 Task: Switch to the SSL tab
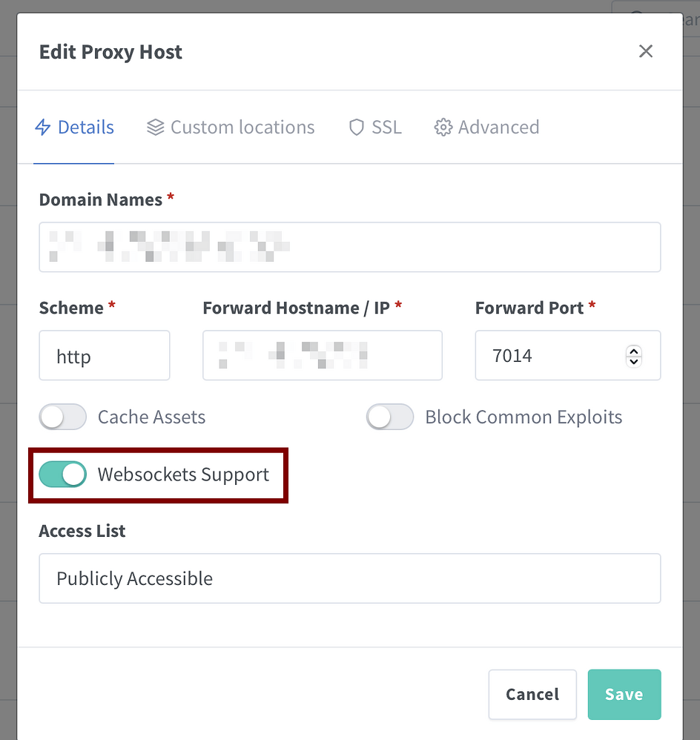tap(374, 127)
